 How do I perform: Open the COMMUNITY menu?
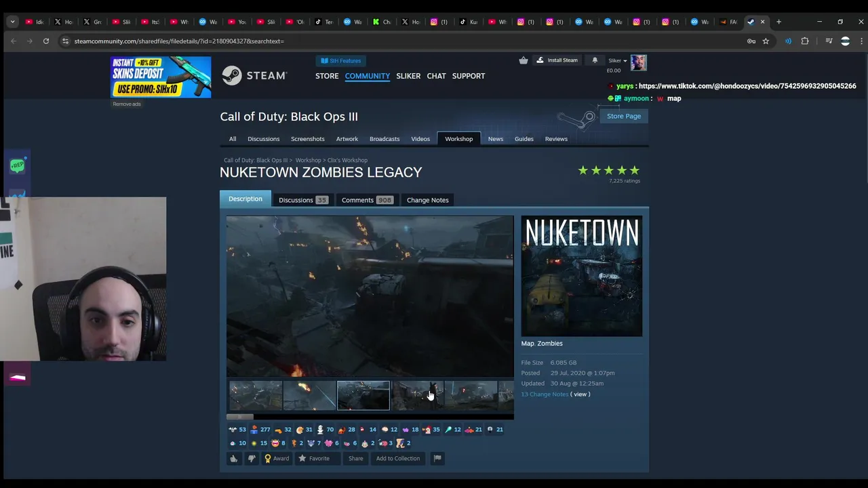click(x=367, y=76)
